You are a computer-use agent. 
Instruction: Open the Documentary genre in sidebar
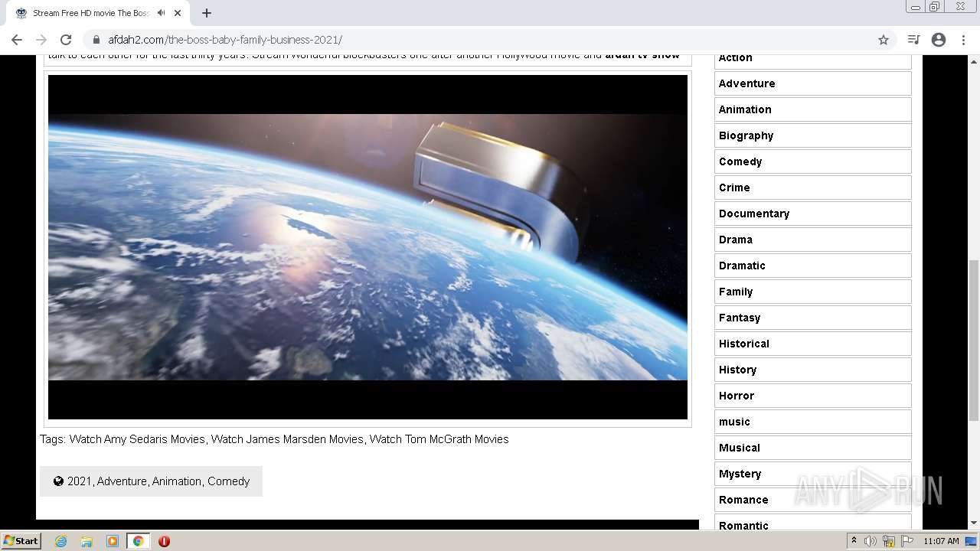tap(812, 214)
